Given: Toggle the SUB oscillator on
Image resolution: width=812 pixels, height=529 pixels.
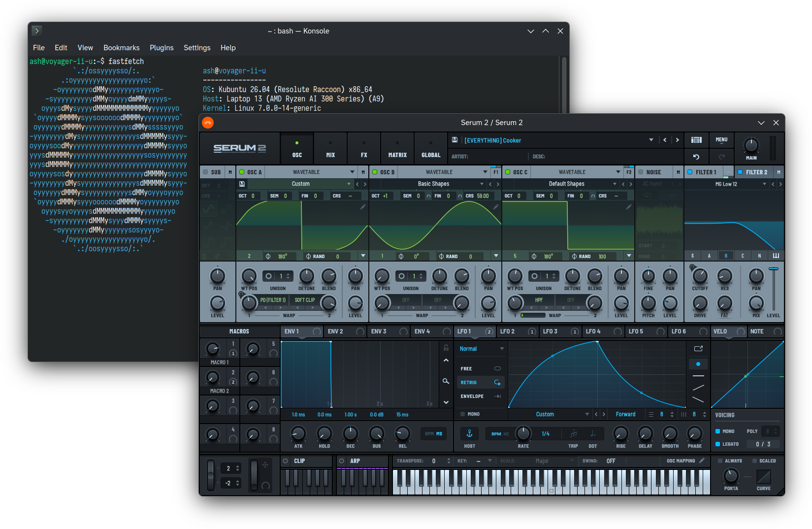Looking at the screenshot, I should 205,172.
